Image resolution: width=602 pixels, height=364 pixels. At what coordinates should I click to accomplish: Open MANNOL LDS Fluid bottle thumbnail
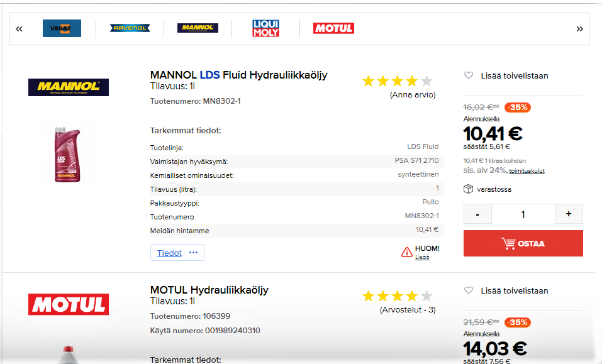click(68, 154)
